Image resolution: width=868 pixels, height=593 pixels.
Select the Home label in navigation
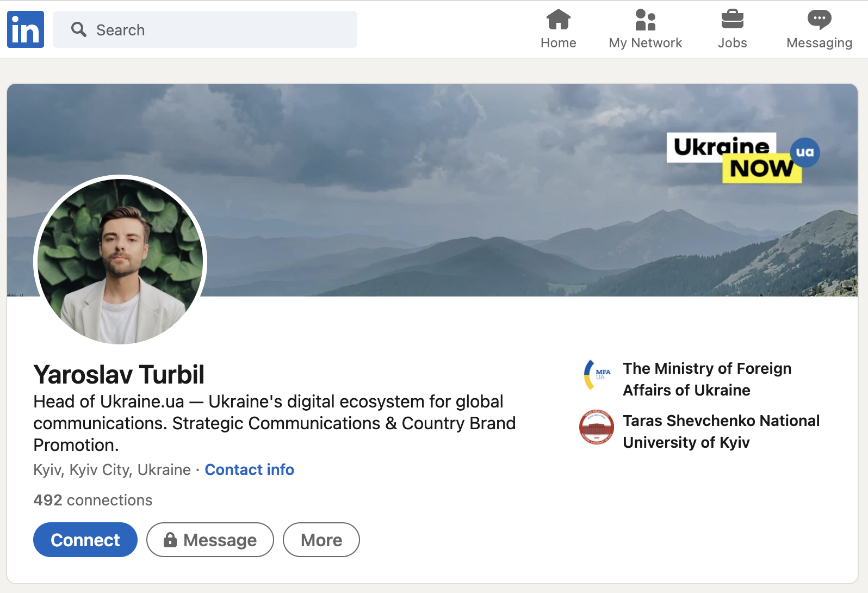[x=558, y=43]
